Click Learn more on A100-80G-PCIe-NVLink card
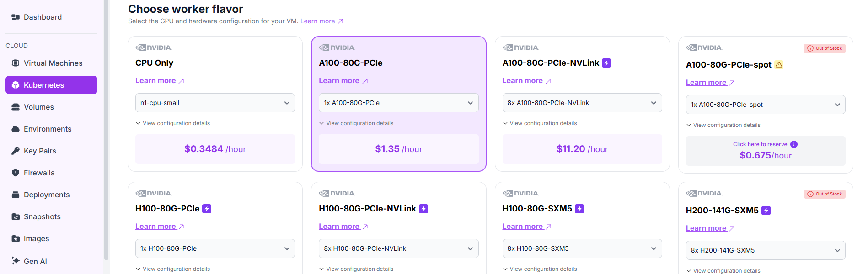868x274 pixels. click(527, 81)
